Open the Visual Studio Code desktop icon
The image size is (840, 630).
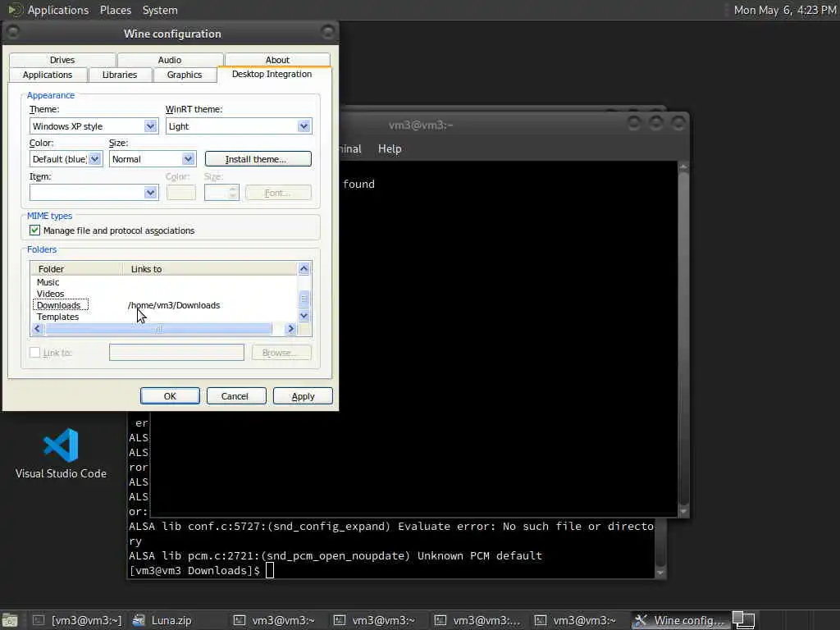61,453
